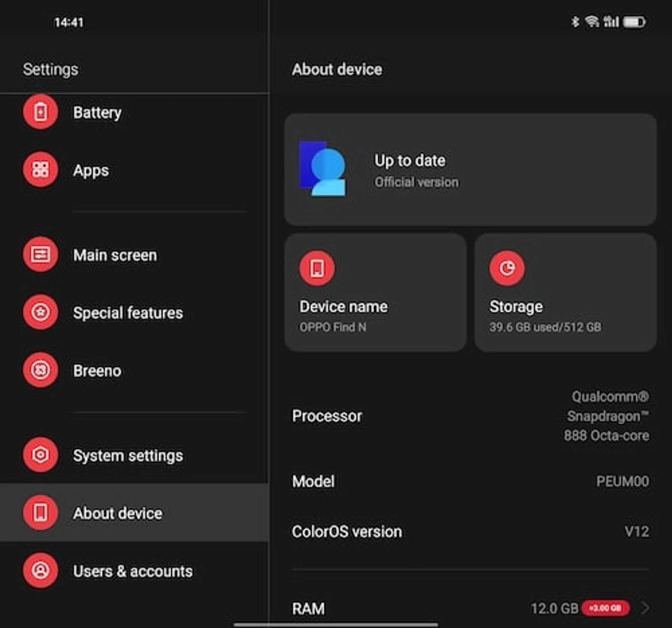Tap the PEUM00 model value
Screen dimensions: 672x628
(x=623, y=481)
